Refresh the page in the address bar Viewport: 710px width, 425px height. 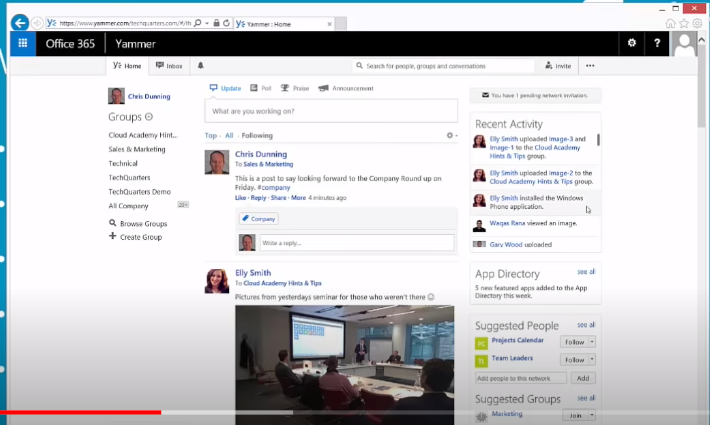click(226, 23)
